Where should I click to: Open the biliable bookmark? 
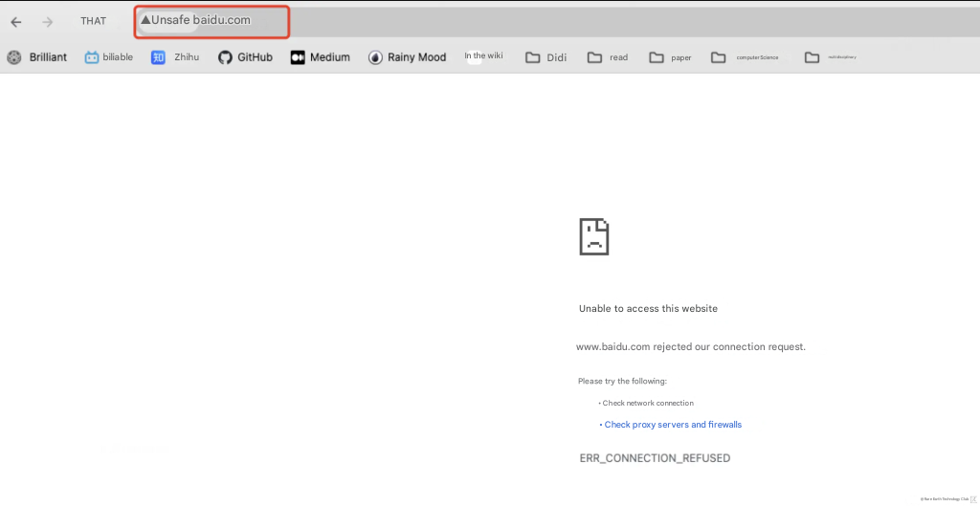(x=109, y=57)
